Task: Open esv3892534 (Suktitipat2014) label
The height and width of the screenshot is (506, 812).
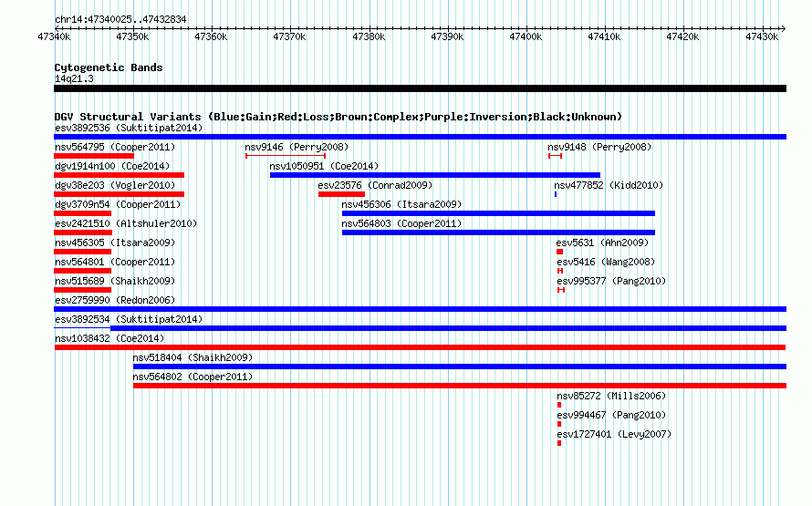Action: tap(129, 319)
